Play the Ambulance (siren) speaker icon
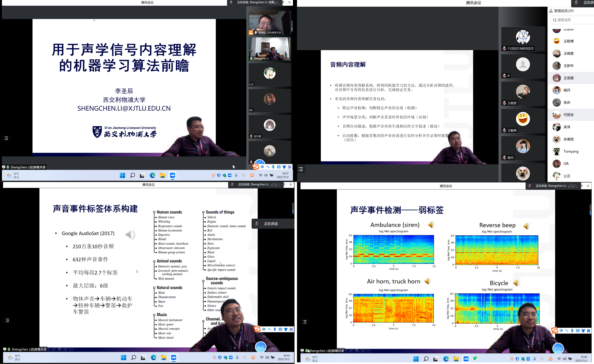Image resolution: width=594 pixels, height=364 pixels. tap(431, 225)
